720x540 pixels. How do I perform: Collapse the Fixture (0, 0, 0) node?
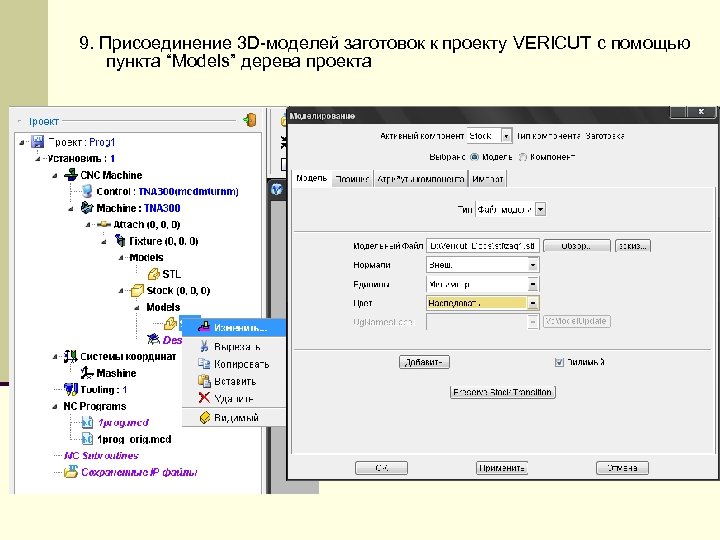click(104, 242)
